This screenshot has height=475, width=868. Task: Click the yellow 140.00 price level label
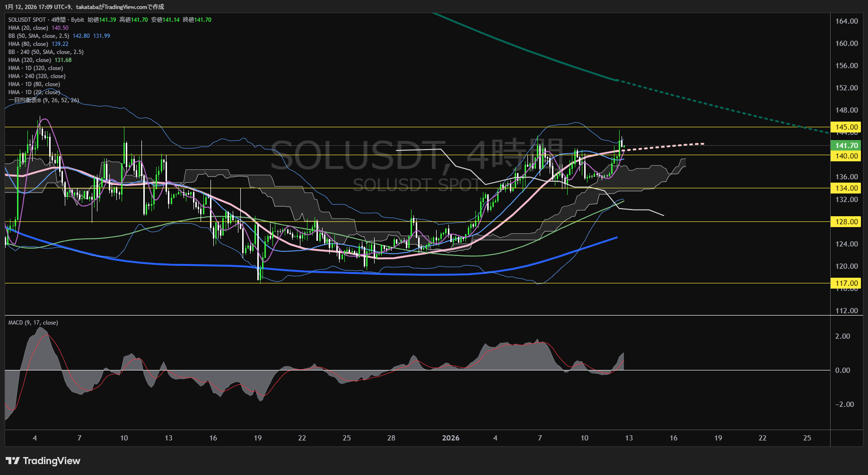coord(846,156)
